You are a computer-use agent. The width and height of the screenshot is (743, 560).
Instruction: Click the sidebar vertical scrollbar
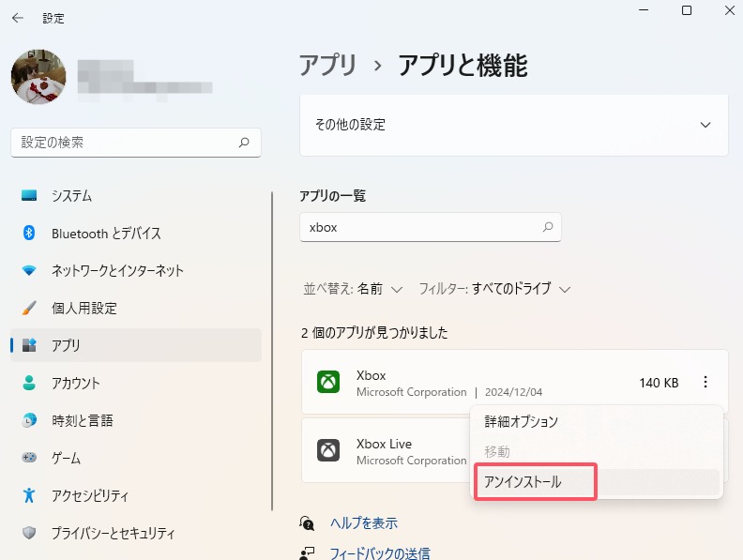(x=272, y=351)
